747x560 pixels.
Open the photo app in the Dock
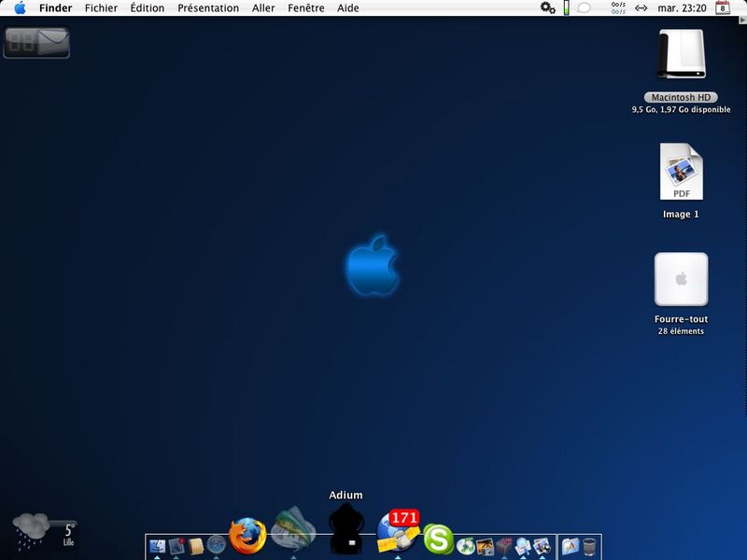click(x=485, y=546)
